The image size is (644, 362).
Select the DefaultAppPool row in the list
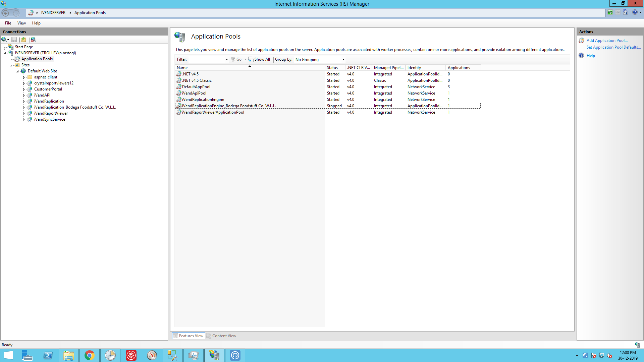(196, 87)
